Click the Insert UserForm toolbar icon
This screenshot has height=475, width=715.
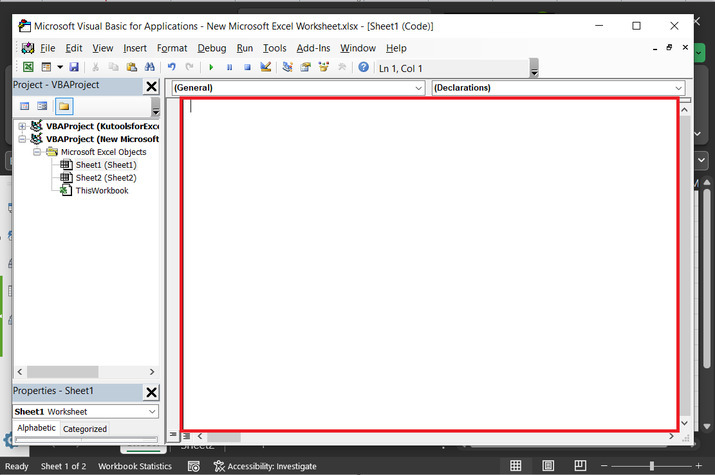(x=46, y=67)
